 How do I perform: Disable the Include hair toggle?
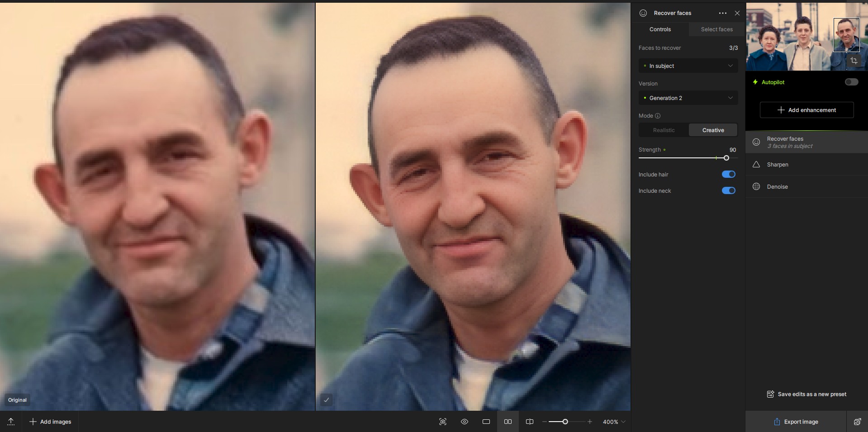728,174
